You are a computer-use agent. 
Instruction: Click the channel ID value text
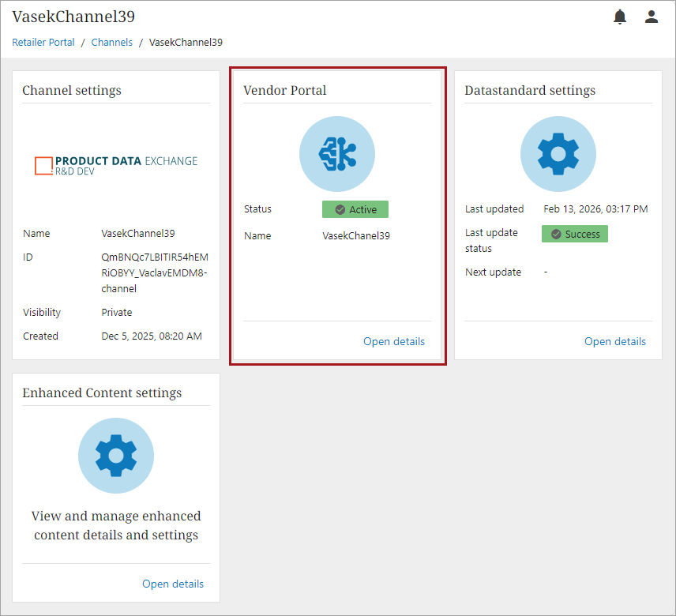[155, 272]
